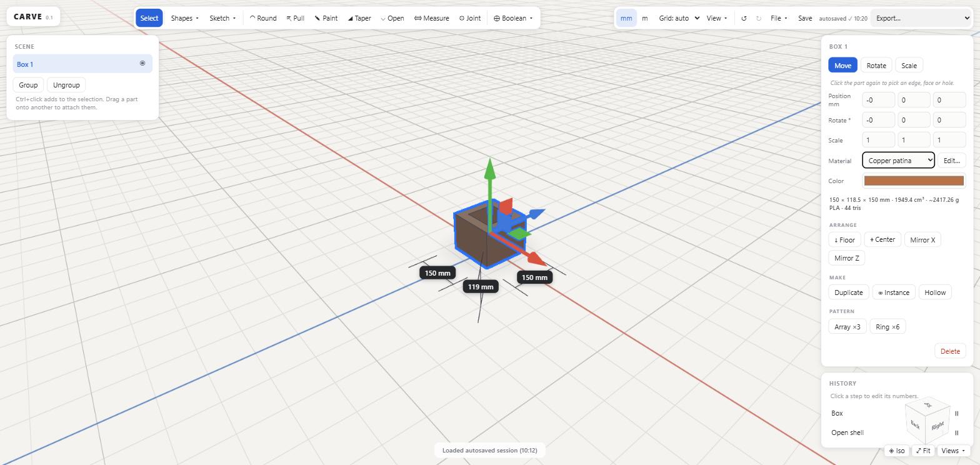This screenshot has height=465, width=980.
Task: Open the Box step in History
Action: pos(837,413)
